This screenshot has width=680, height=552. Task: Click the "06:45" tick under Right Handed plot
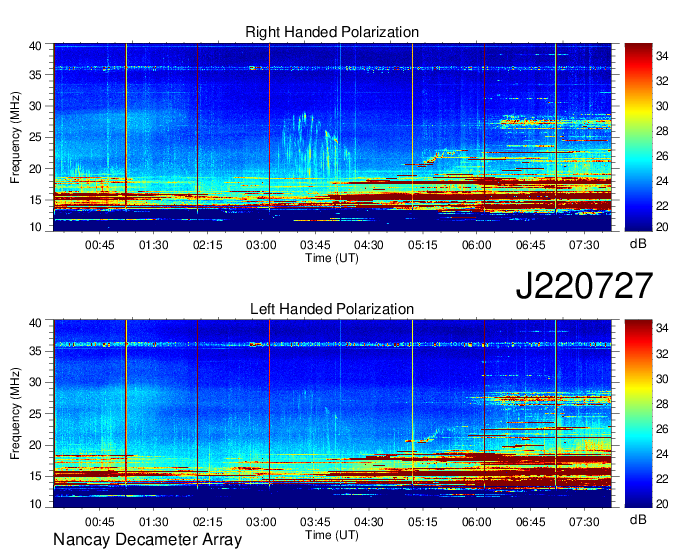530,245
